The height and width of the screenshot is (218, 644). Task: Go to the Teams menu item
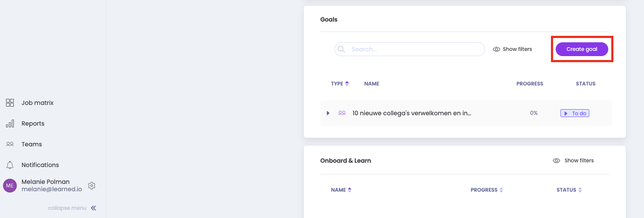tap(31, 144)
